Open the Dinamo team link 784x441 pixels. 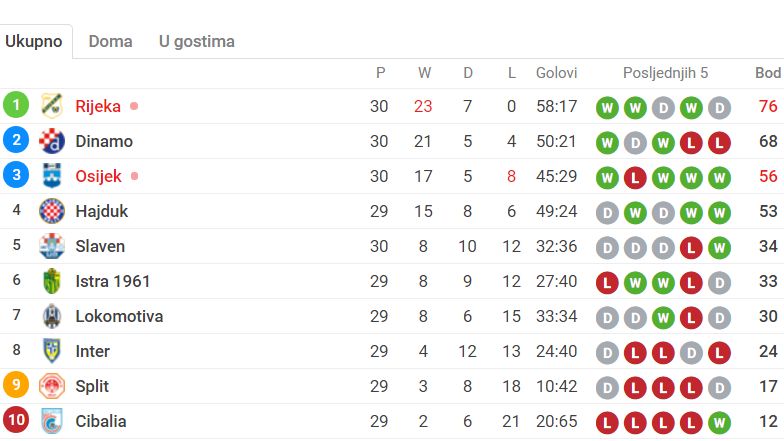pyautogui.click(x=104, y=141)
